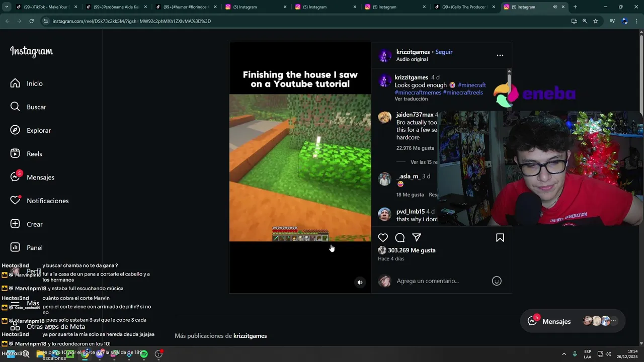Click 22.976 Me gusta on comment
Screen dimensions: 644x362
[x=415, y=148]
